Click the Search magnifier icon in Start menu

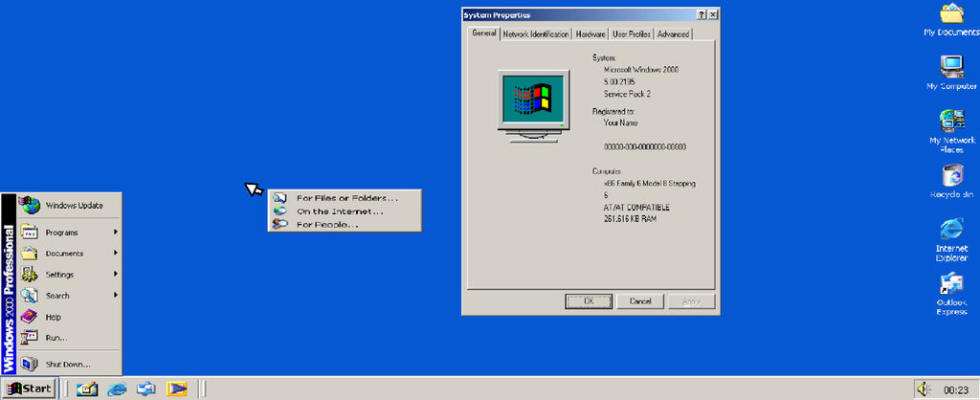point(30,295)
